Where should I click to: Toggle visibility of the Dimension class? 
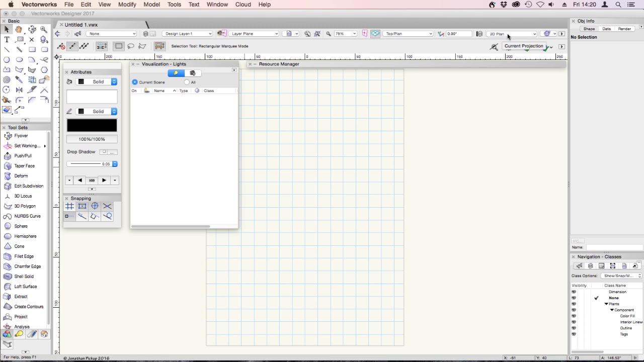[x=574, y=292]
